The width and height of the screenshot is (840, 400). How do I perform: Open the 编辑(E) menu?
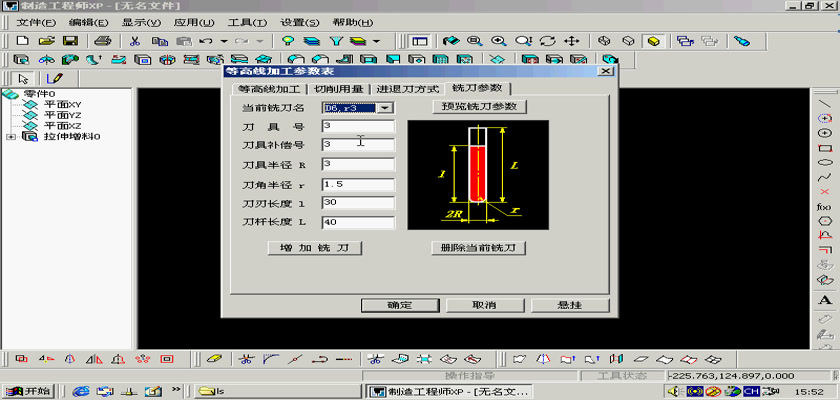[x=88, y=22]
